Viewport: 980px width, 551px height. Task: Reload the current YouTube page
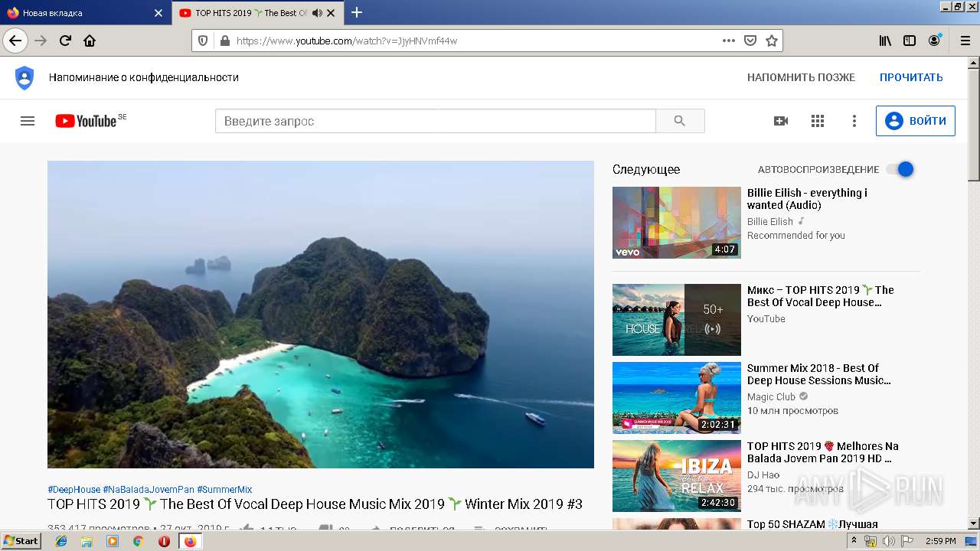tap(65, 41)
